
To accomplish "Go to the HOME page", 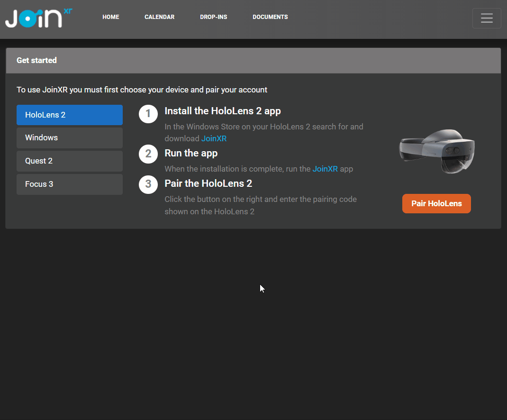I will coord(111,17).
